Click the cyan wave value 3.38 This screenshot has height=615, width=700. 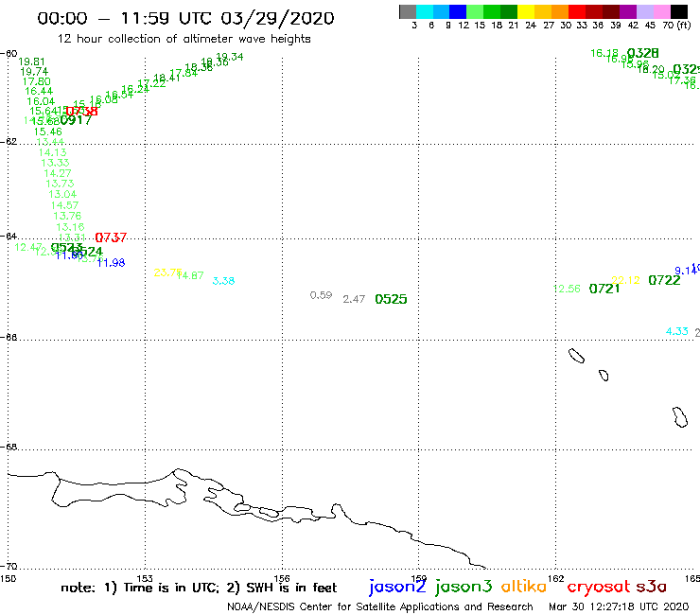click(x=223, y=281)
